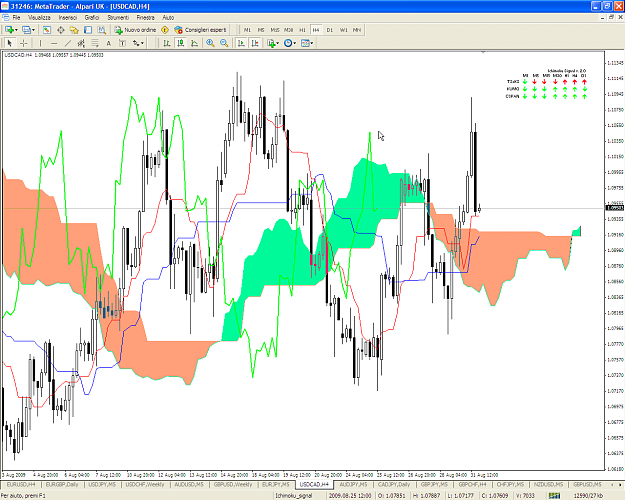
Task: Switch to AUDUSD,M5 chart tab
Action: pos(189,484)
